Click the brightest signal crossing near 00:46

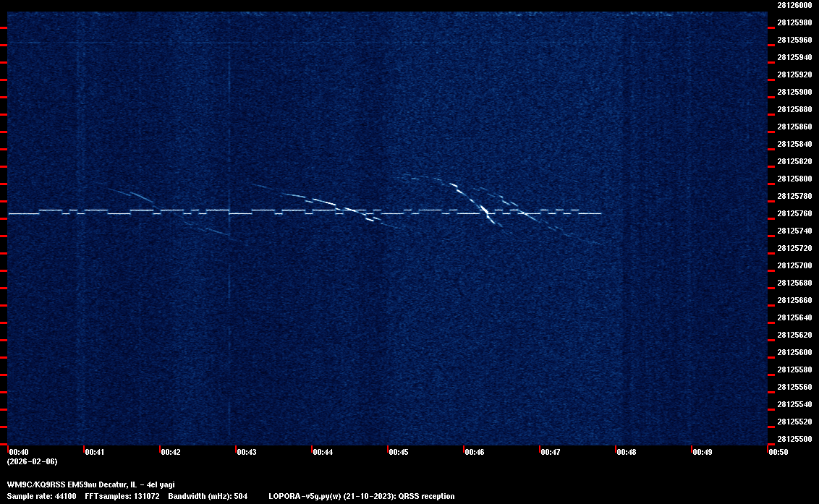pos(485,212)
